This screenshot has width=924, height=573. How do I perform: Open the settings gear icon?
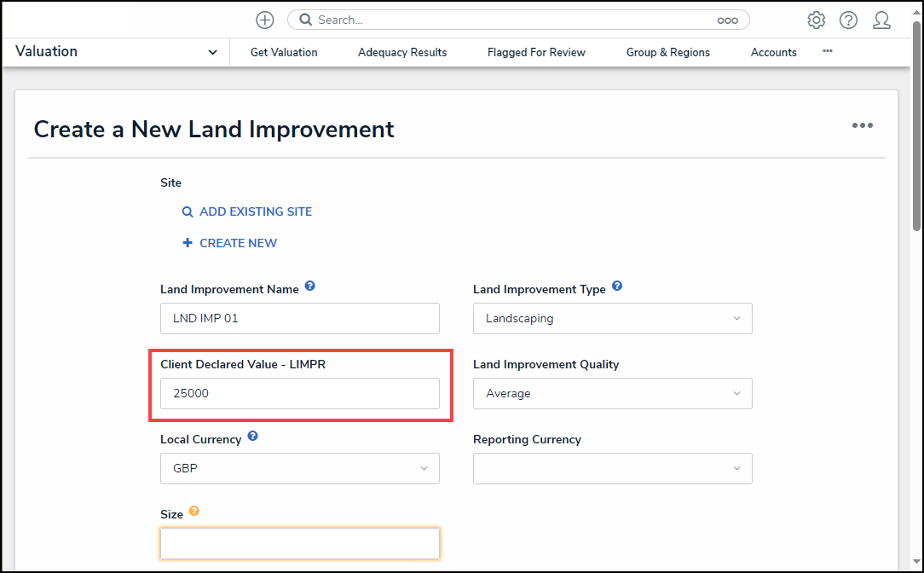click(x=816, y=20)
